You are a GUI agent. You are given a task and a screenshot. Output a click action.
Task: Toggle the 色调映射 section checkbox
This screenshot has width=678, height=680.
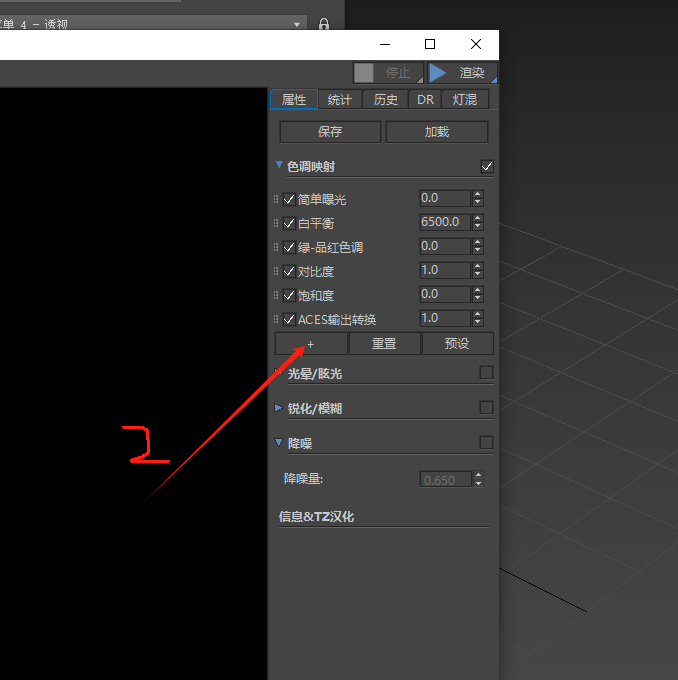[487, 167]
